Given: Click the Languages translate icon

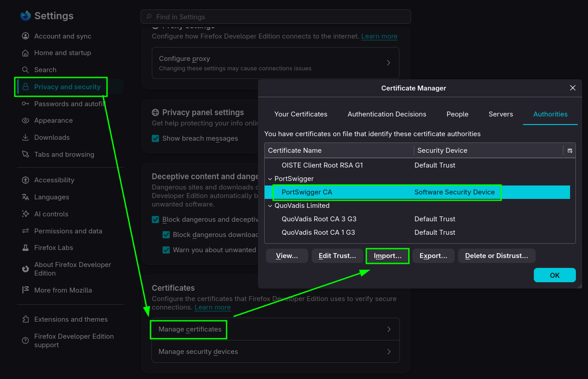Looking at the screenshot, I should [x=26, y=197].
